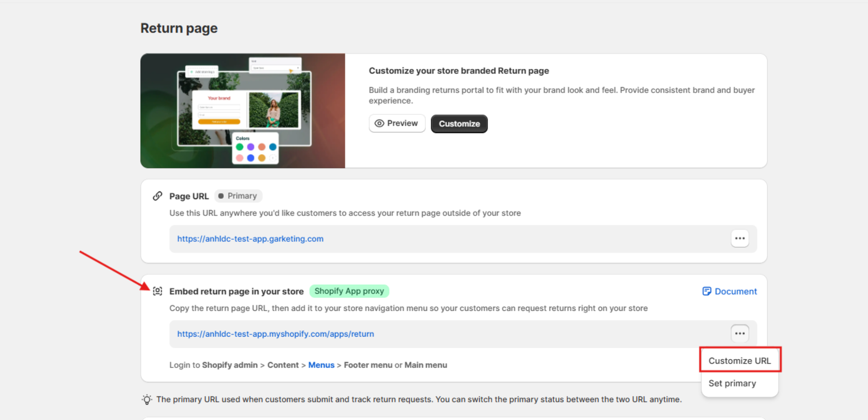The width and height of the screenshot is (868, 420).
Task: Click the Primary badge next to Page URL
Action: tap(238, 195)
